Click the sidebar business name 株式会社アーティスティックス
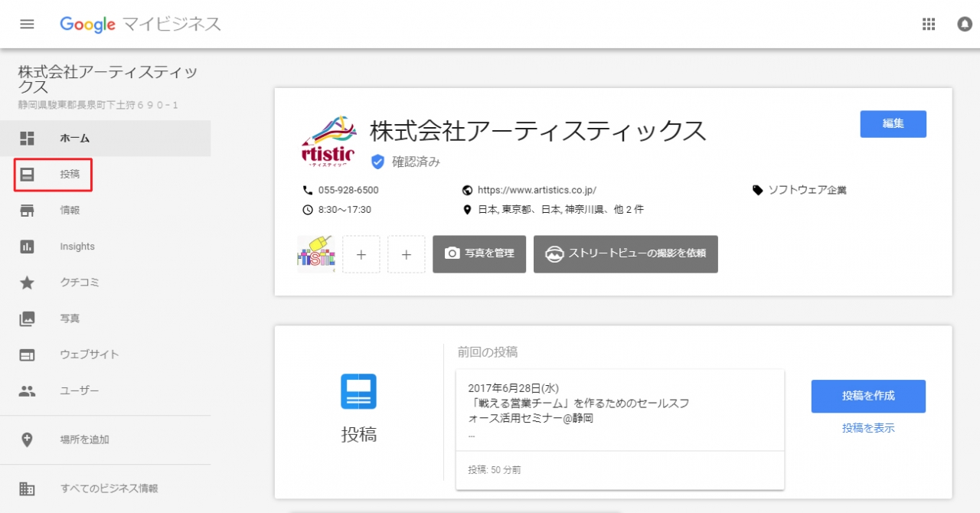Viewport: 980px width, 513px height. tap(108, 79)
